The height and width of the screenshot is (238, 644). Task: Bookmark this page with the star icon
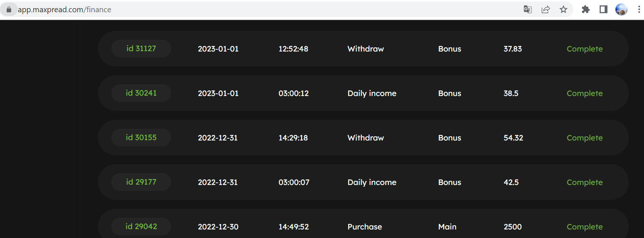coord(563,10)
